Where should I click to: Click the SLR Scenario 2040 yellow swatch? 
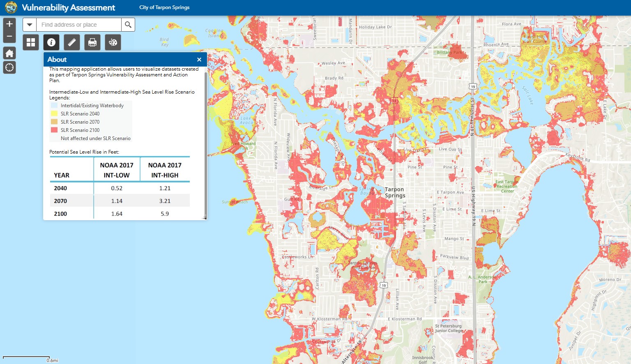54,114
